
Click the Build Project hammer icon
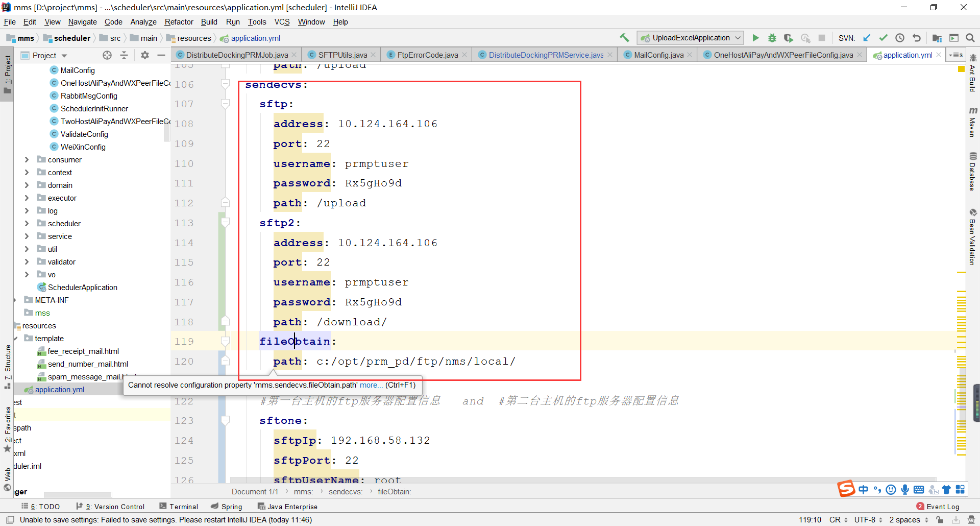coord(624,38)
